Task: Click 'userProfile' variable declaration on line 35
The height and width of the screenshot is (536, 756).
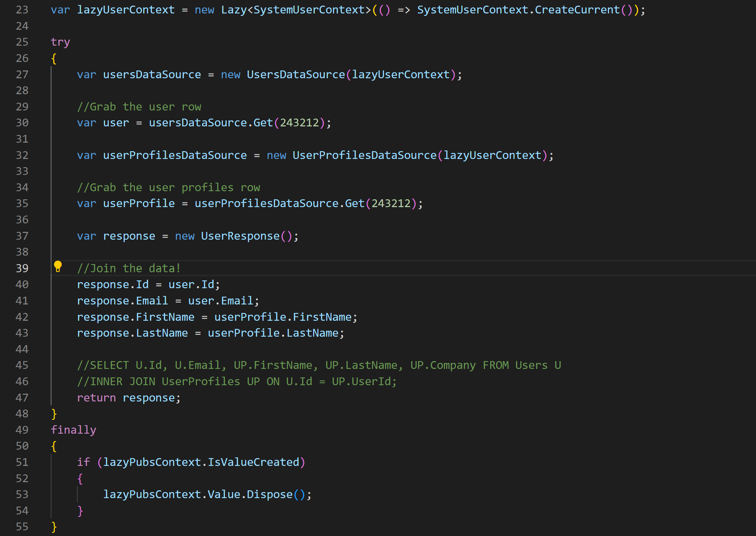Action: [139, 204]
